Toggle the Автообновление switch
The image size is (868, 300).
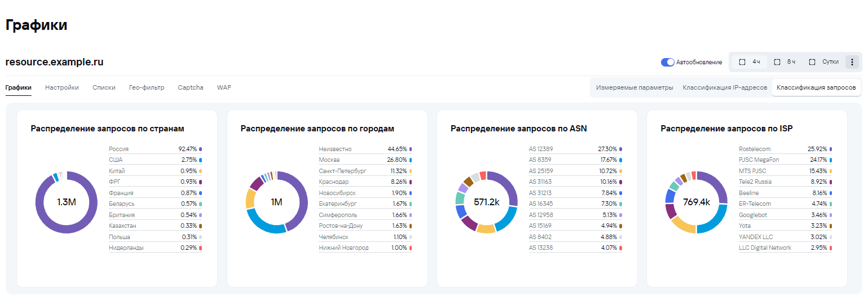[x=667, y=62]
